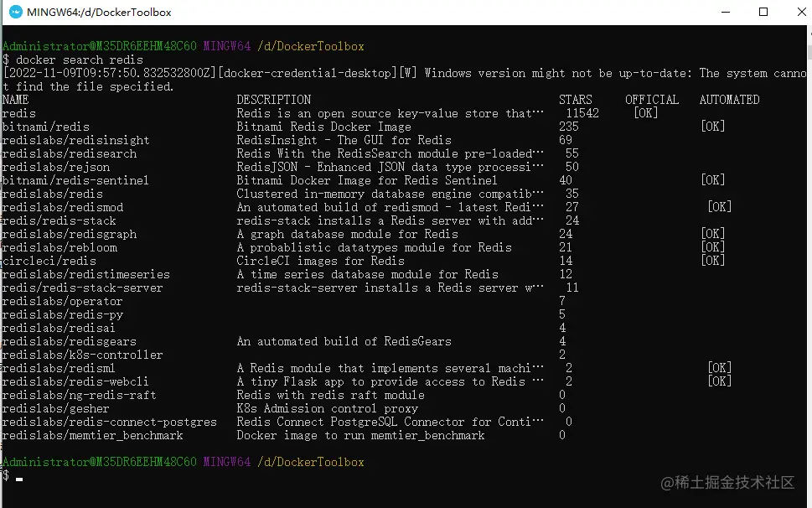
Task: Select the 'redislabs/rebloom' image name
Action: click(x=59, y=248)
